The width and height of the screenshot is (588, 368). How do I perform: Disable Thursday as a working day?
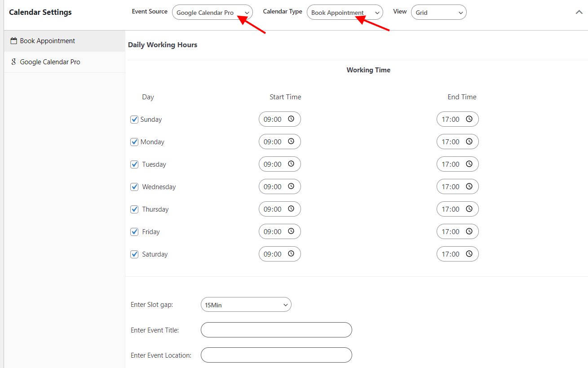click(134, 209)
